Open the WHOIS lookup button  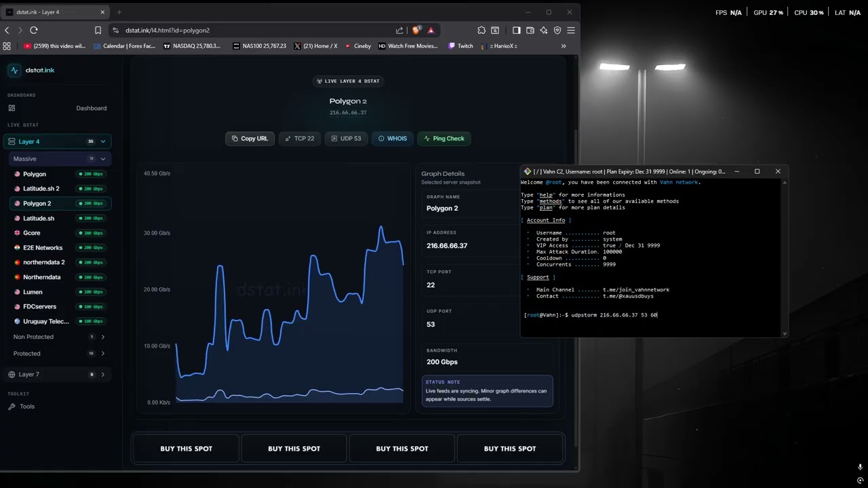click(x=392, y=138)
